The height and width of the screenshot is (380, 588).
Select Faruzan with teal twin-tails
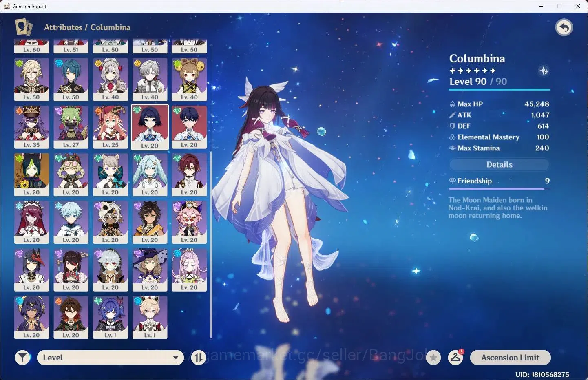[x=150, y=175]
